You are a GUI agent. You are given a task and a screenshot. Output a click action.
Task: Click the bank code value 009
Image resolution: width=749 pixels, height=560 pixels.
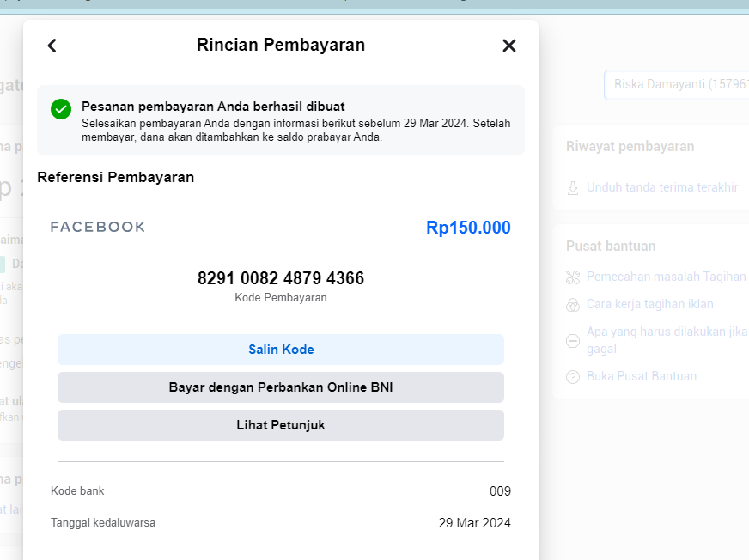(x=500, y=491)
